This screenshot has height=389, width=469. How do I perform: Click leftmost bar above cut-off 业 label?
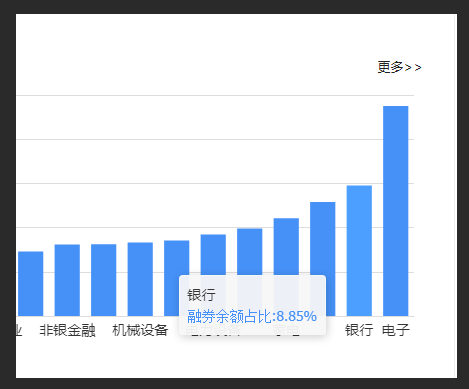point(31,284)
